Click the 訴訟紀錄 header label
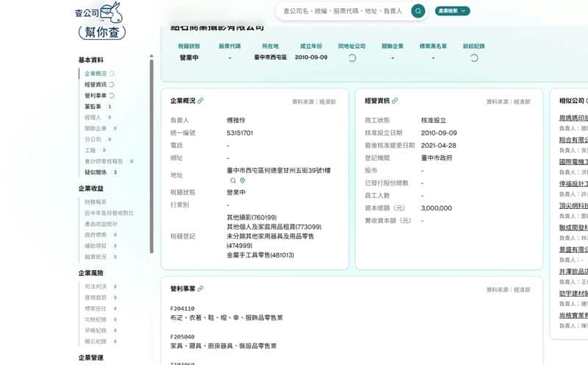This screenshot has height=365, width=588. pyautogui.click(x=474, y=46)
